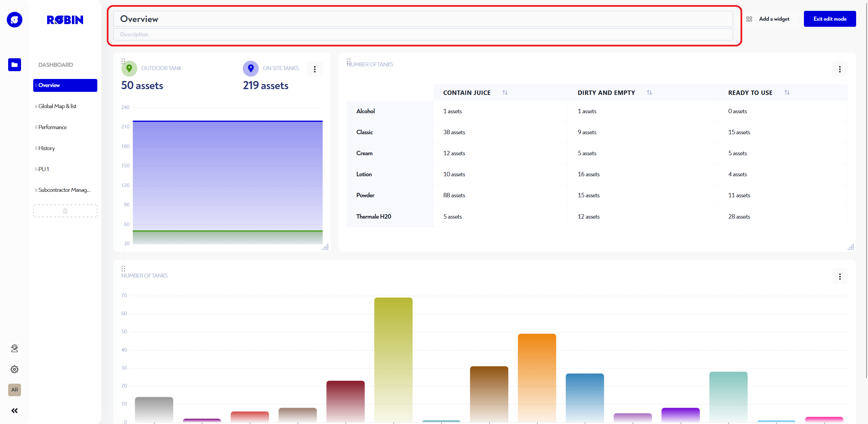Screen dimensions: 868x424
Task: Click the Description input field
Action: click(423, 35)
